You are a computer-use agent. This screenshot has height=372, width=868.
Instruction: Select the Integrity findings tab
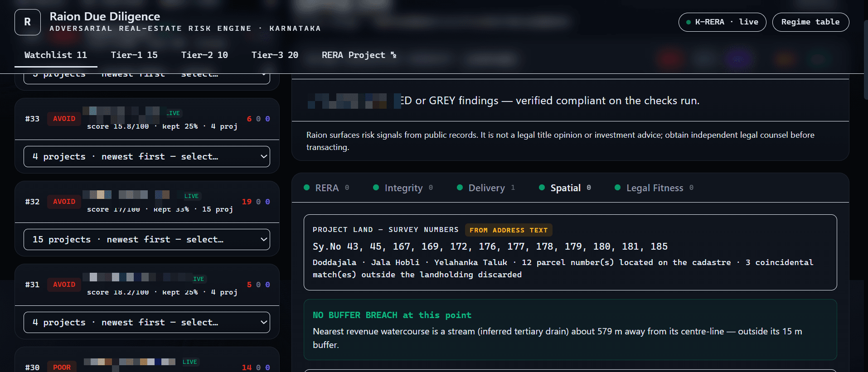coord(403,188)
